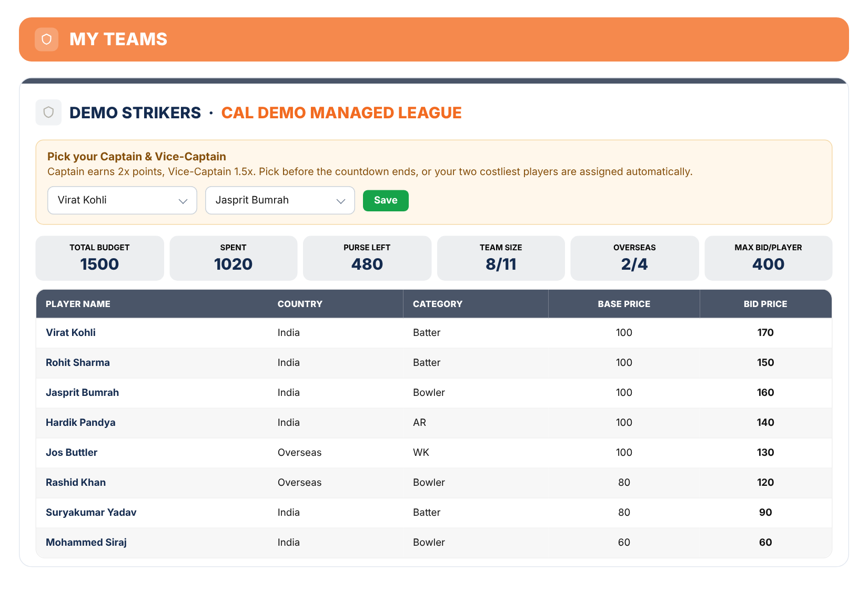The width and height of the screenshot is (868, 602).
Task: Click Mohammed Siraj player name
Action: [x=86, y=543]
